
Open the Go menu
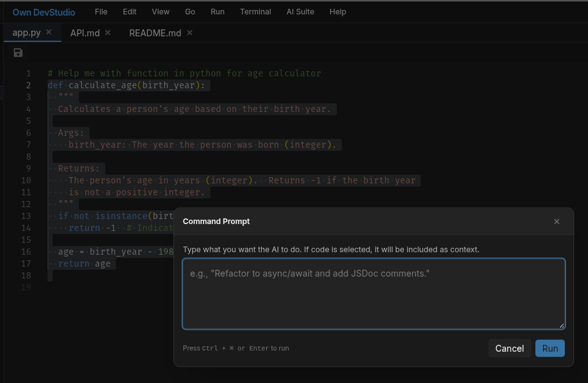[190, 11]
